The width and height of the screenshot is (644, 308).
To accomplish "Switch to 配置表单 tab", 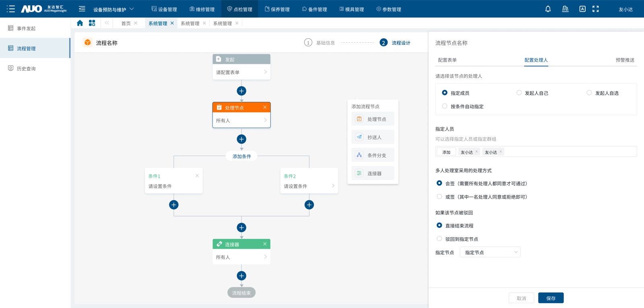I will coord(447,60).
